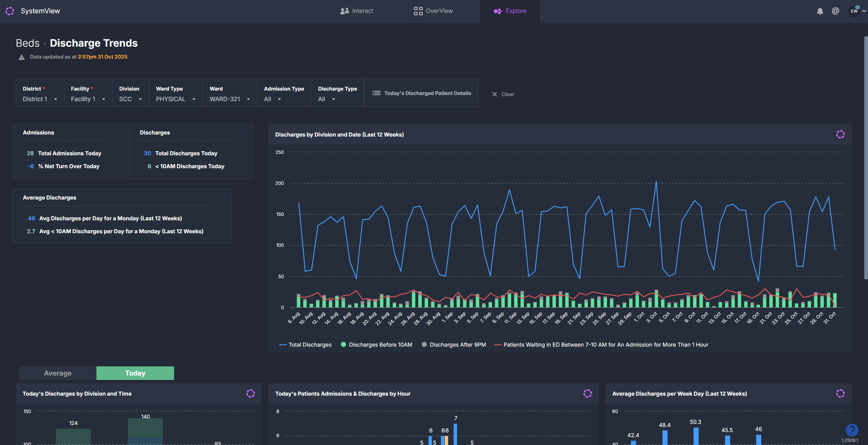Click the data updated warning triangle
The height and width of the screenshot is (445, 868).
pos(21,57)
